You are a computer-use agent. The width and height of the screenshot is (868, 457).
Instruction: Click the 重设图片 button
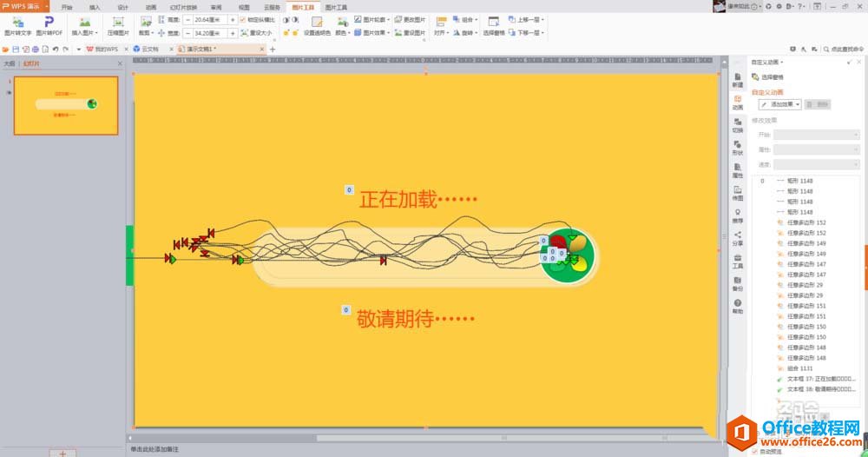(410, 32)
